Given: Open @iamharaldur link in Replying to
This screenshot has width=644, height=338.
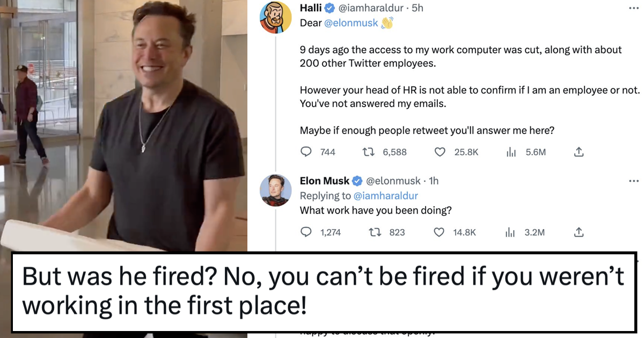Looking at the screenshot, I should click(386, 196).
